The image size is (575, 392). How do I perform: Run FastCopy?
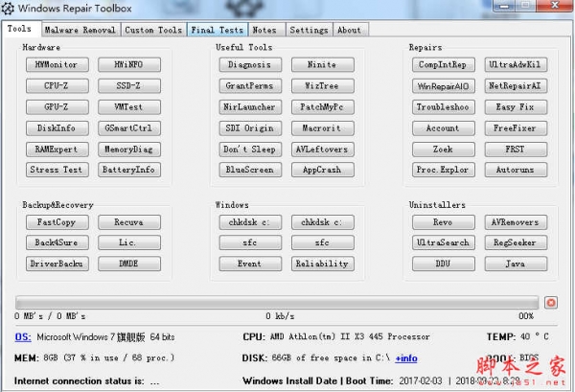(57, 222)
